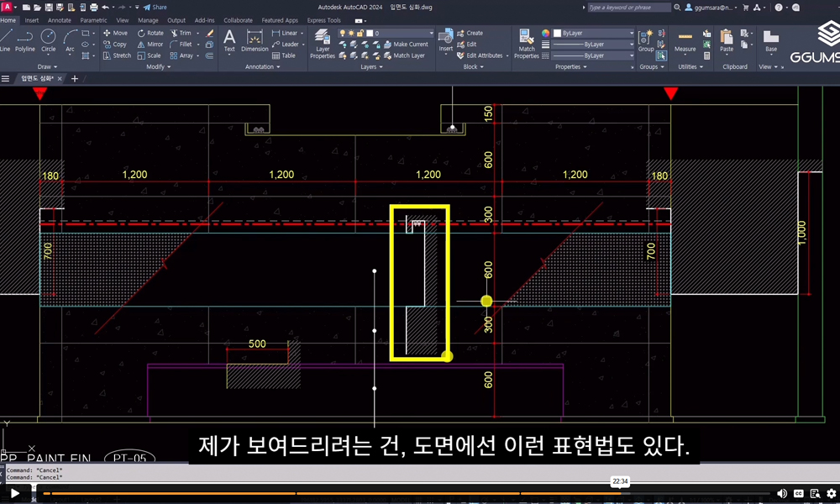
Task: Click the Erase tool icon
Action: click(x=210, y=34)
